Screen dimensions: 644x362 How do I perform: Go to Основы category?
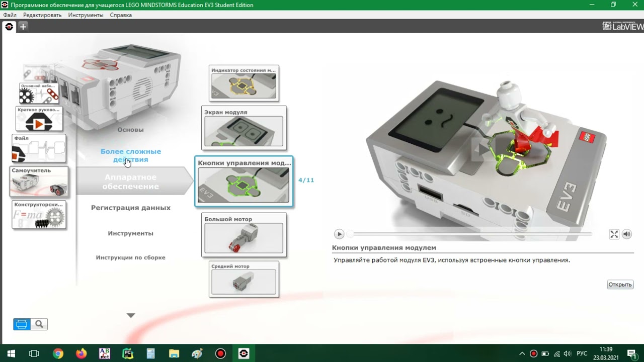click(x=130, y=130)
